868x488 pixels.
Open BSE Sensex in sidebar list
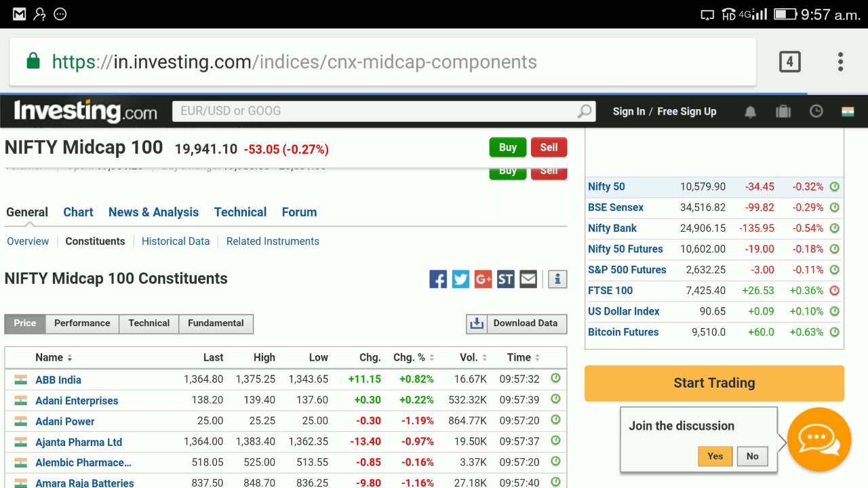click(x=616, y=207)
